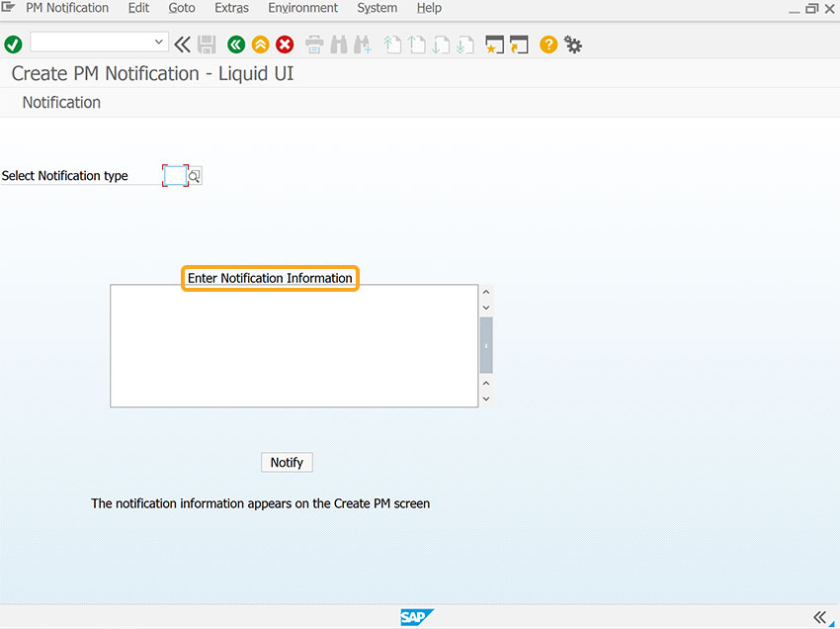
Task: Click the Print icon
Action: coord(314,45)
